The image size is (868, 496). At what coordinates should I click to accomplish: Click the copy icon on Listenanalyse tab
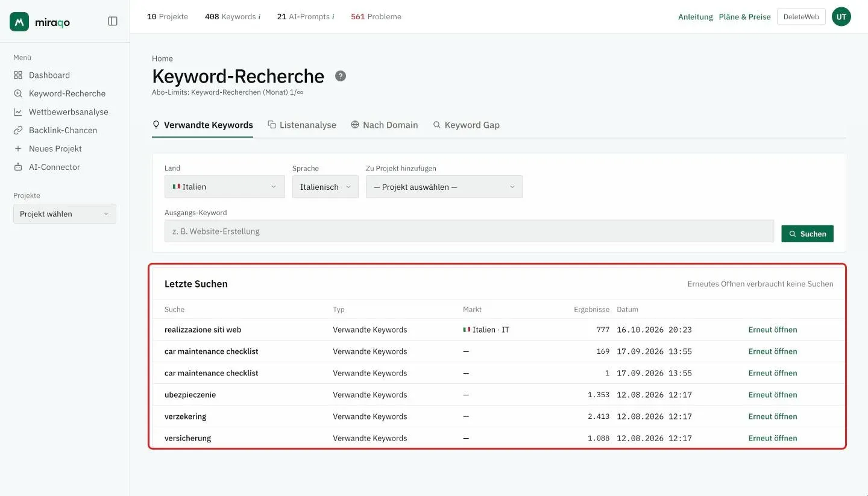[272, 125]
